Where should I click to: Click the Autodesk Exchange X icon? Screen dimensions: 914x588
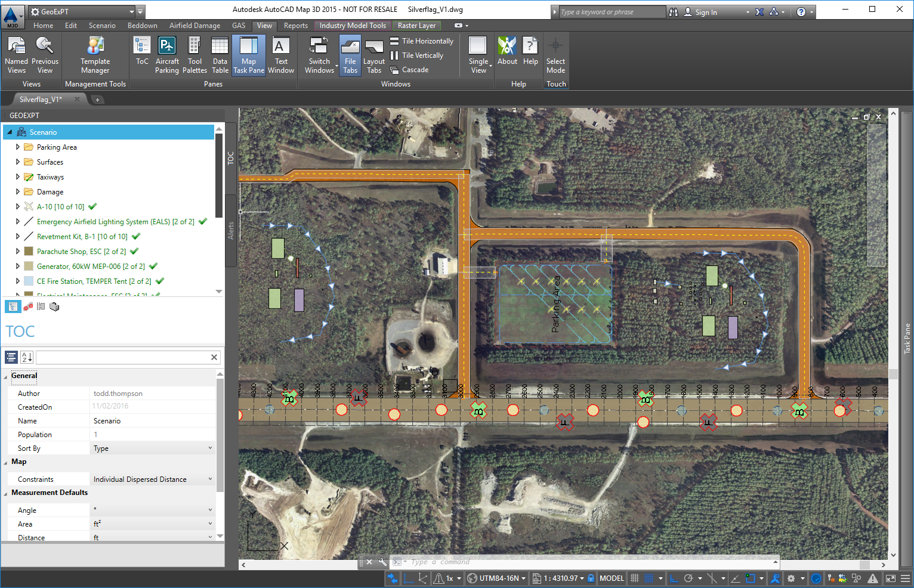[759, 12]
